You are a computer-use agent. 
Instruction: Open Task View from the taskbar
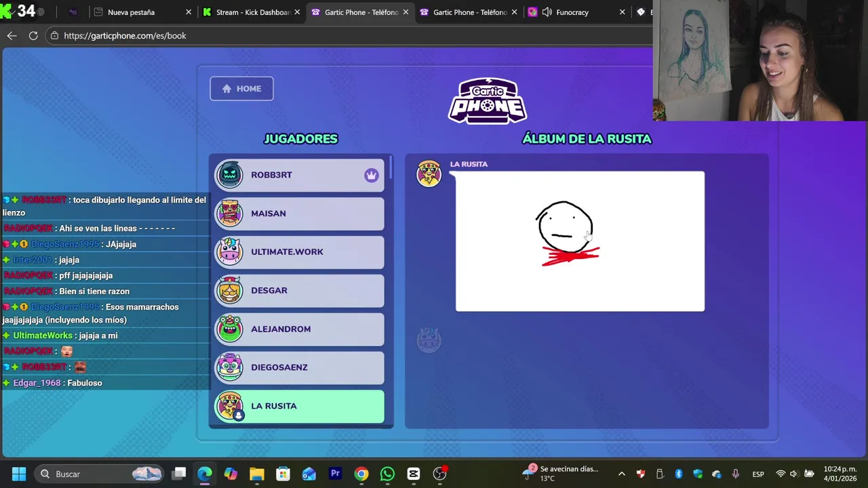179,474
